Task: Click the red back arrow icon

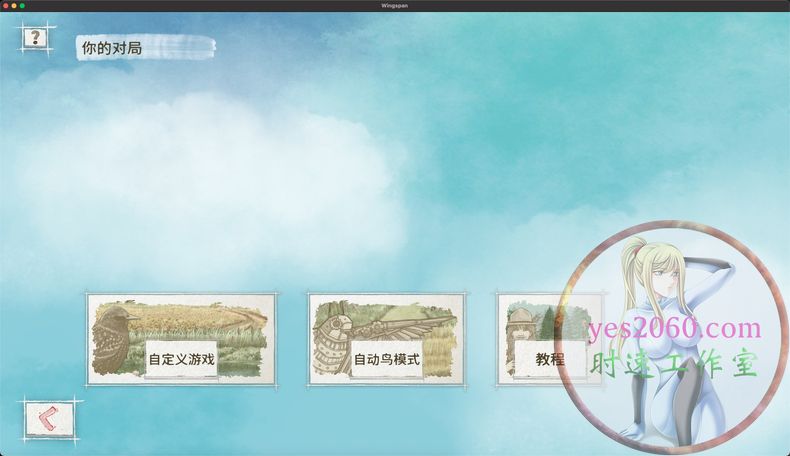Action: [x=41, y=420]
